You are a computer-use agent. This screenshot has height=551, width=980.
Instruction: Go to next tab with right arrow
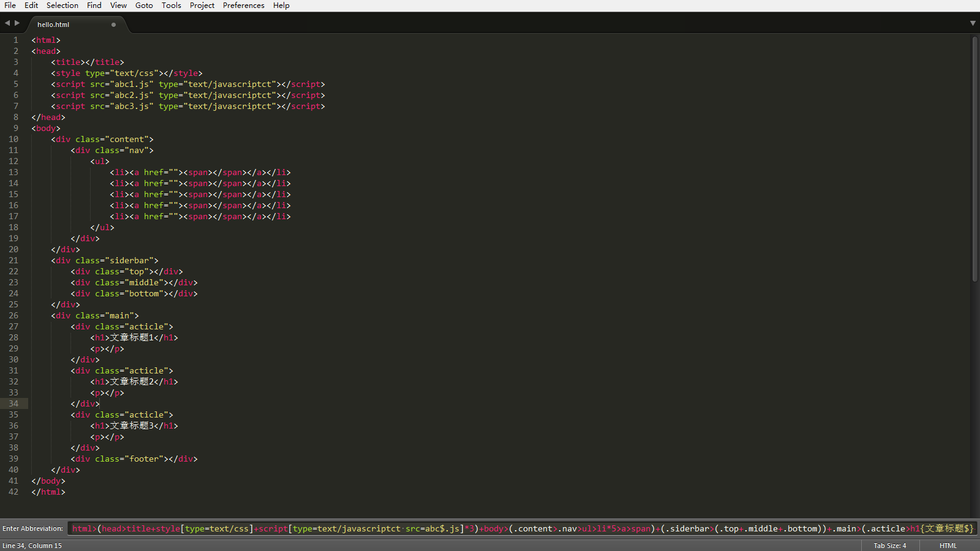point(17,23)
